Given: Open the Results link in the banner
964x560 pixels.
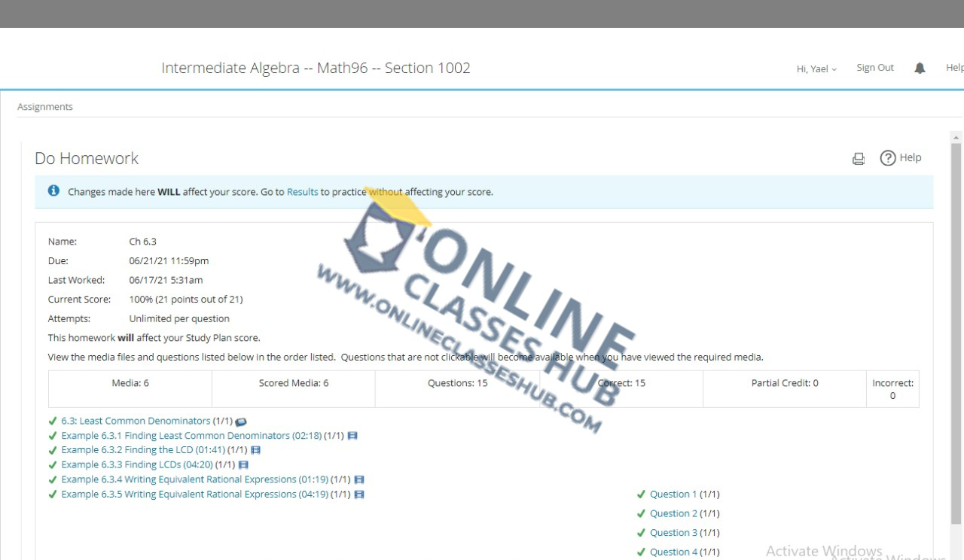Looking at the screenshot, I should click(x=302, y=192).
